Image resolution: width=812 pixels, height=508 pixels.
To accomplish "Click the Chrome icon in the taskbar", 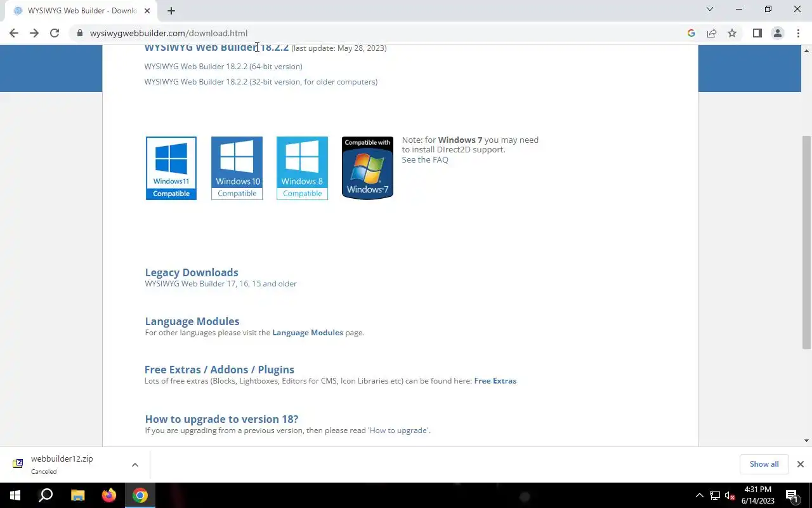I will 140,495.
